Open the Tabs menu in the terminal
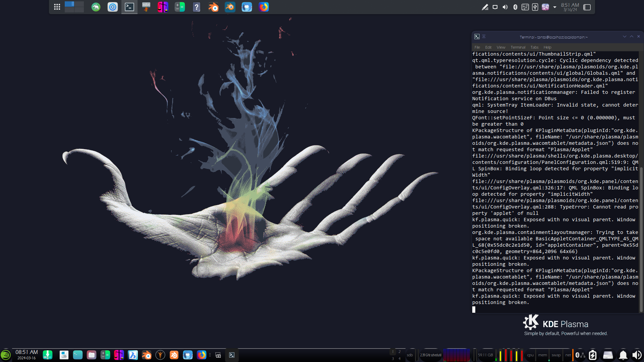Viewport: 644px width, 362px height. tap(534, 47)
